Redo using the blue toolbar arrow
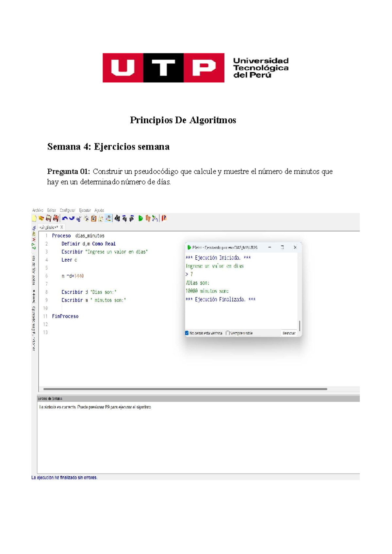The width and height of the screenshot is (392, 554). pyautogui.click(x=72, y=218)
